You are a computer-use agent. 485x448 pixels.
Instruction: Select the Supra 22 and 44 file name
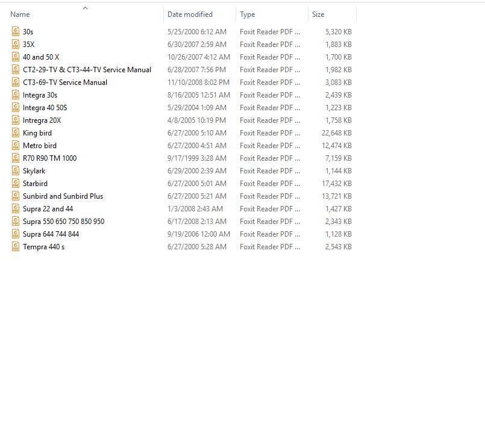48,209
